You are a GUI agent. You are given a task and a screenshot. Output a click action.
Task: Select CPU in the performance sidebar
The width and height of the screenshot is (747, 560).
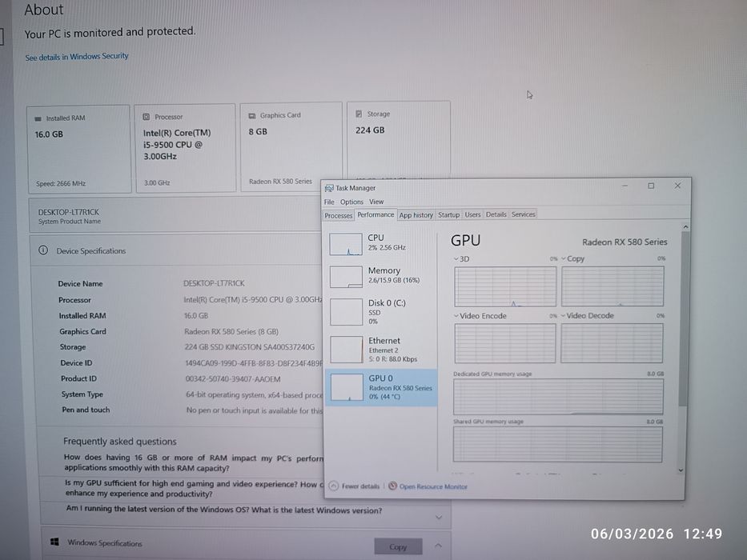[x=381, y=243]
